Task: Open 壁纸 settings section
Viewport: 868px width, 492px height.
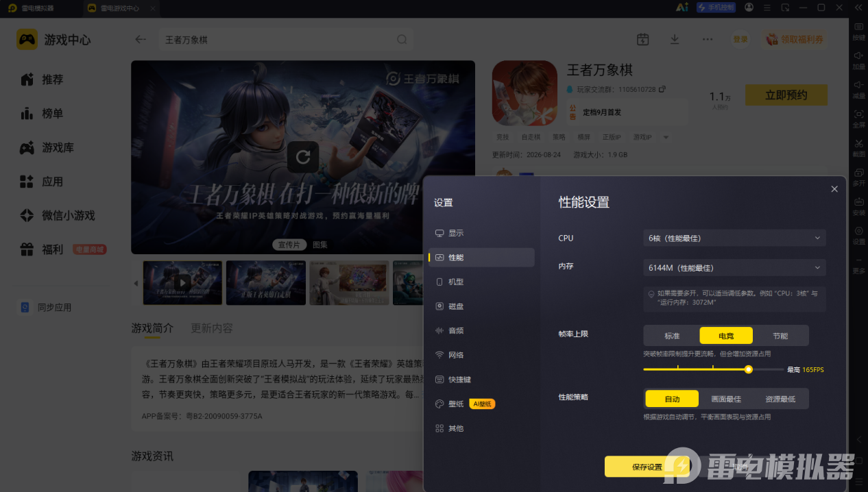Action: [481, 404]
